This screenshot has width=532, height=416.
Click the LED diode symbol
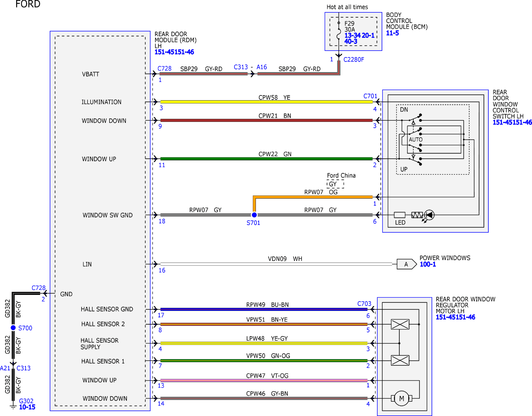coord(429,215)
